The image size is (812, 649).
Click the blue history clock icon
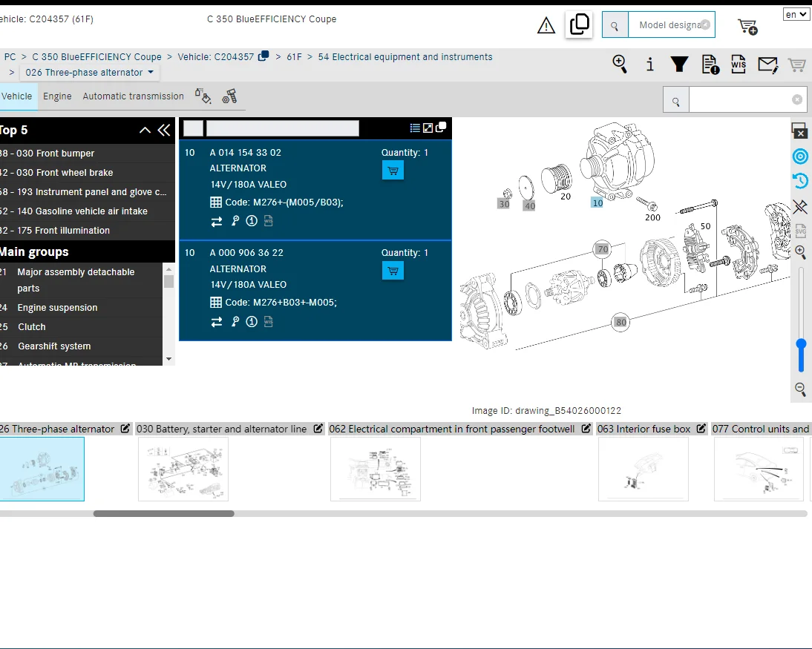pos(800,181)
